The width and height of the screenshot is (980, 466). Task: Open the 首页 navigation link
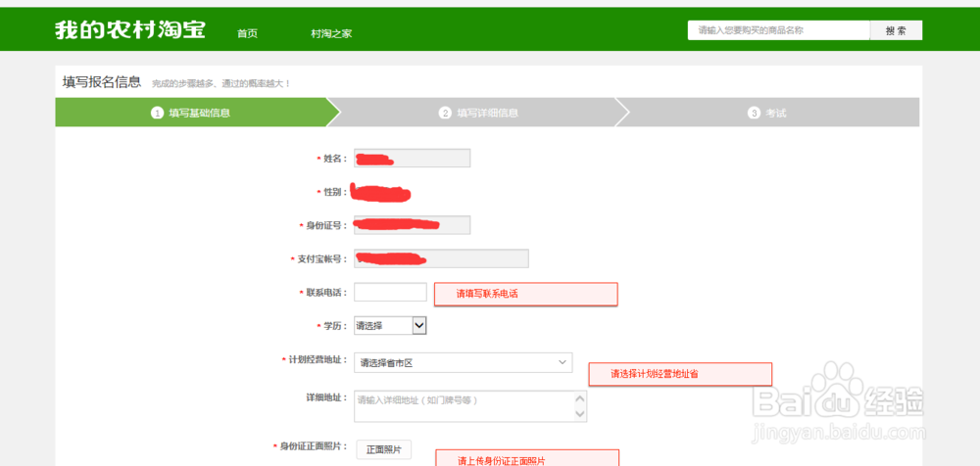[x=247, y=33]
